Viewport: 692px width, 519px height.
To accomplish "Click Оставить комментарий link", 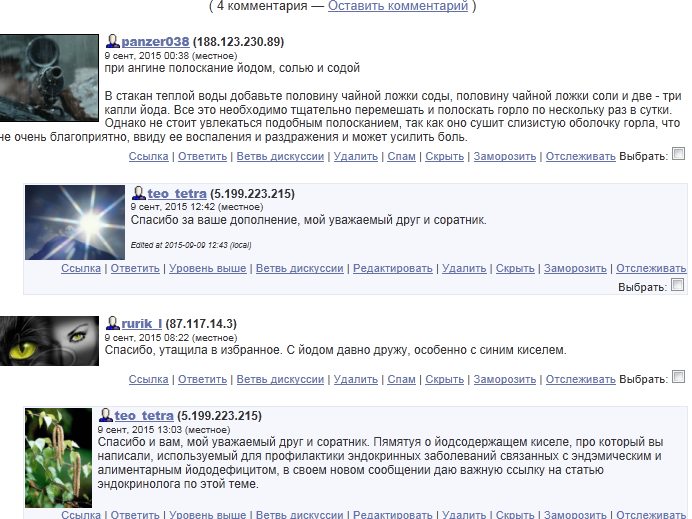I will click(x=398, y=6).
